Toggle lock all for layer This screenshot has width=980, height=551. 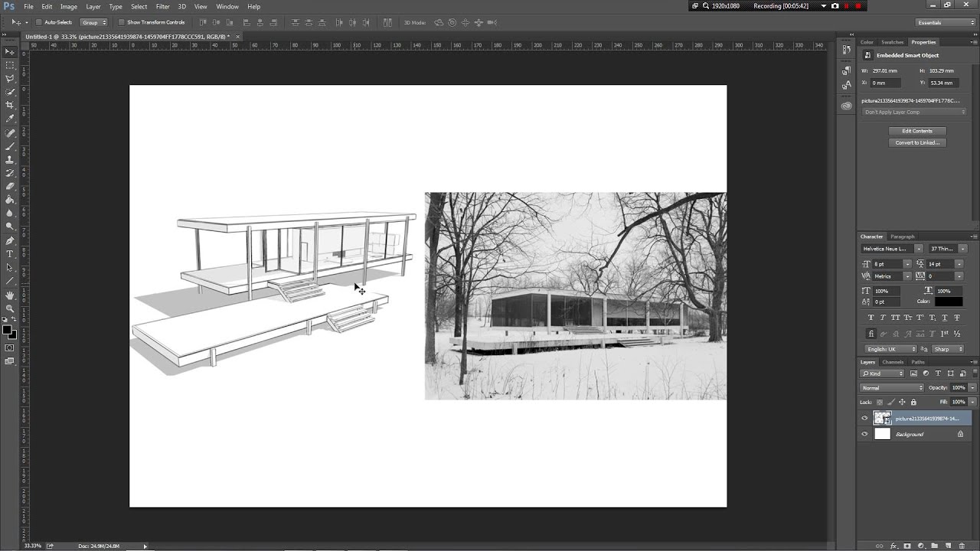(x=913, y=402)
